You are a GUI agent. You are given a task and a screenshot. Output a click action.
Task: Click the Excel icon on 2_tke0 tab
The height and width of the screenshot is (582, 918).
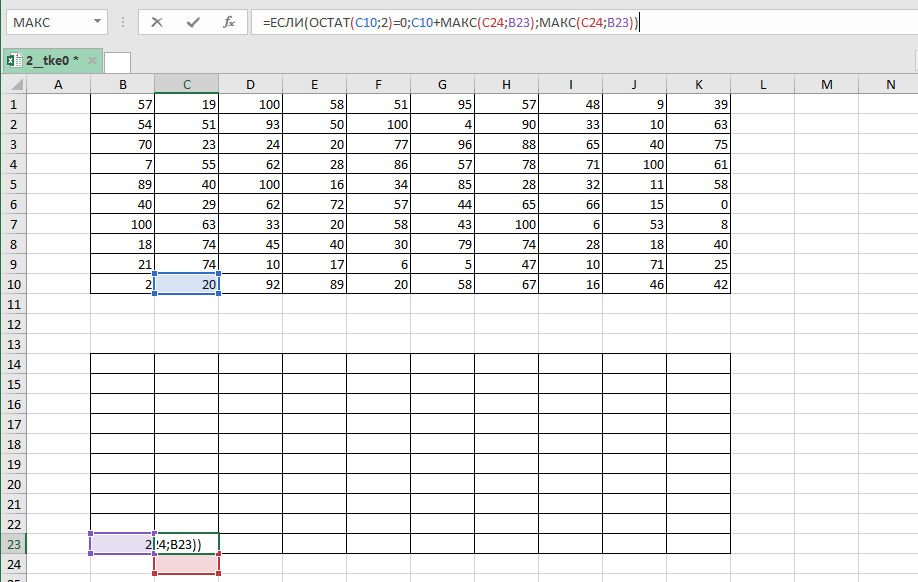point(14,61)
